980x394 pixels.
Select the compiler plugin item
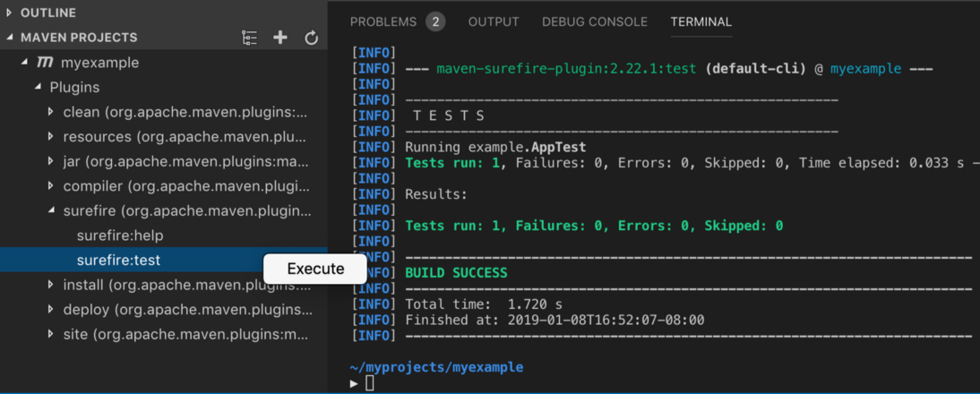click(x=186, y=186)
